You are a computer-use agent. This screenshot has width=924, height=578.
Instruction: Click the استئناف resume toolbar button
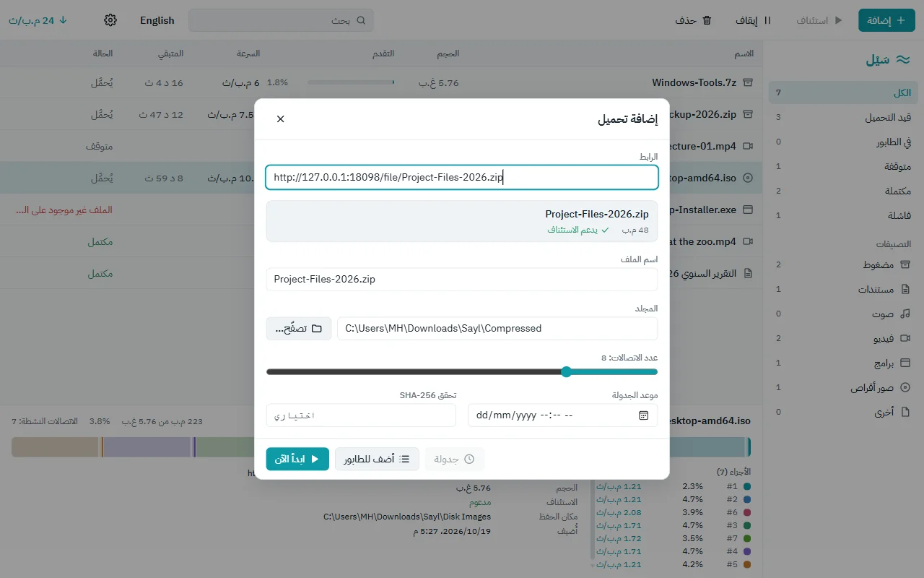coord(819,20)
